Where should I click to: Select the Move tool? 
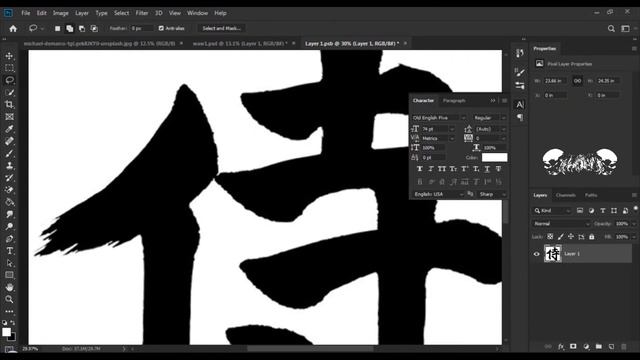coord(9,56)
